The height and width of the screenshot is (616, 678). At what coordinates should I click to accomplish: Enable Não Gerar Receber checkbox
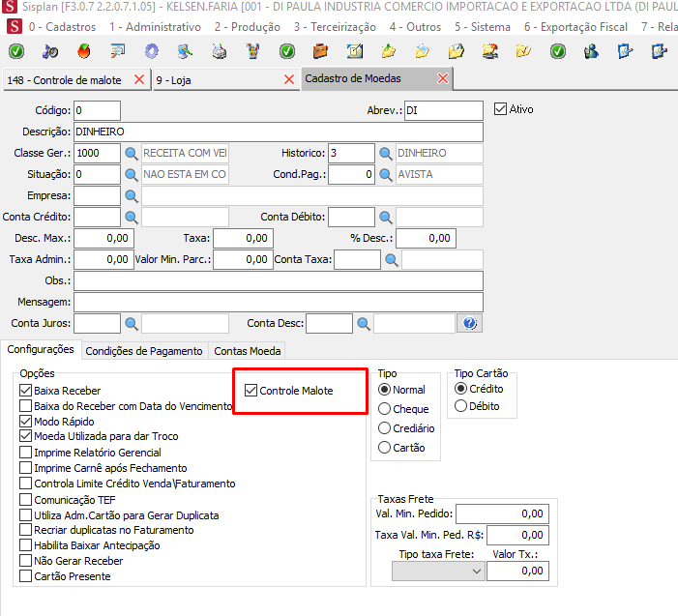tap(26, 561)
